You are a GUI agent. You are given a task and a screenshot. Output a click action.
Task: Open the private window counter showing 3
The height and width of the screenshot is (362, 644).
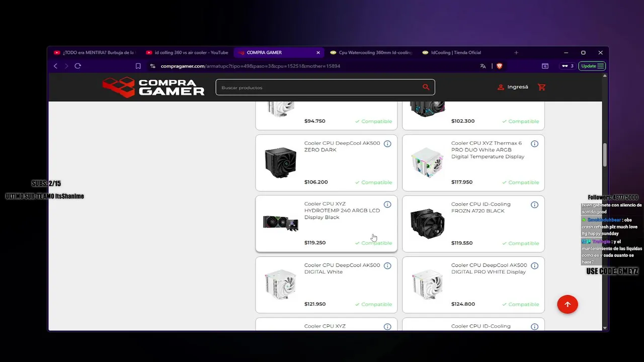click(568, 66)
